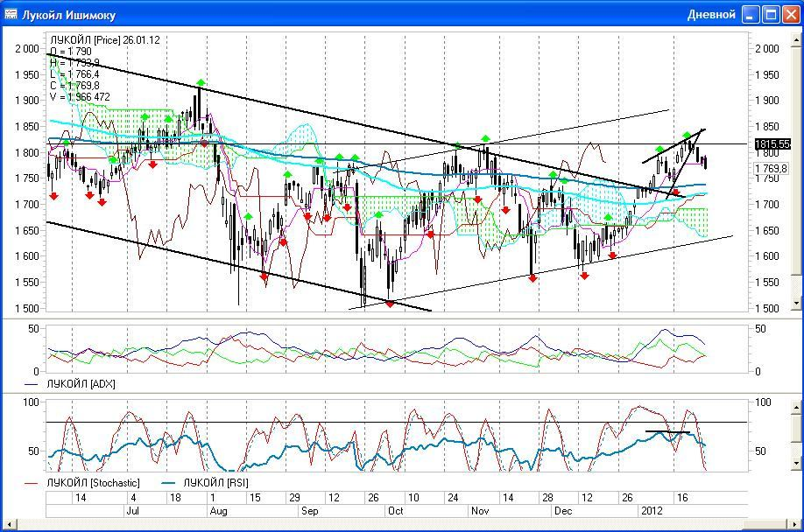The image size is (804, 532).
Task: Click the boxed '1 769,8' last price tag
Action: pyautogui.click(x=772, y=168)
